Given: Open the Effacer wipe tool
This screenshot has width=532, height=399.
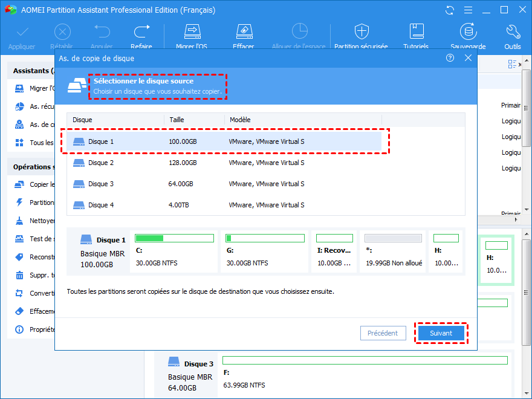Looking at the screenshot, I should pyautogui.click(x=244, y=36).
